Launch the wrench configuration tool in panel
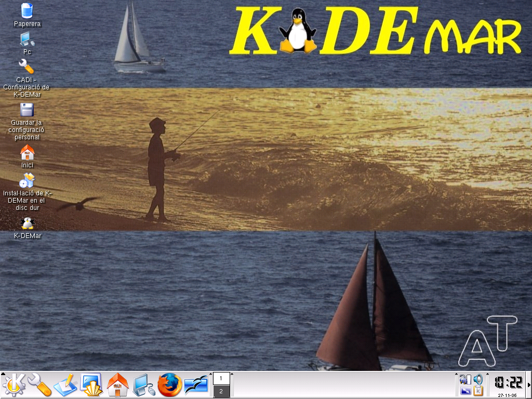Image resolution: width=532 pixels, height=399 pixels. point(39,385)
